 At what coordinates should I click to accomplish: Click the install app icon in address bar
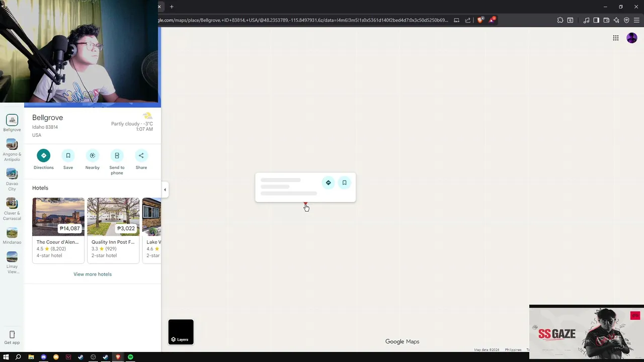pos(456,20)
